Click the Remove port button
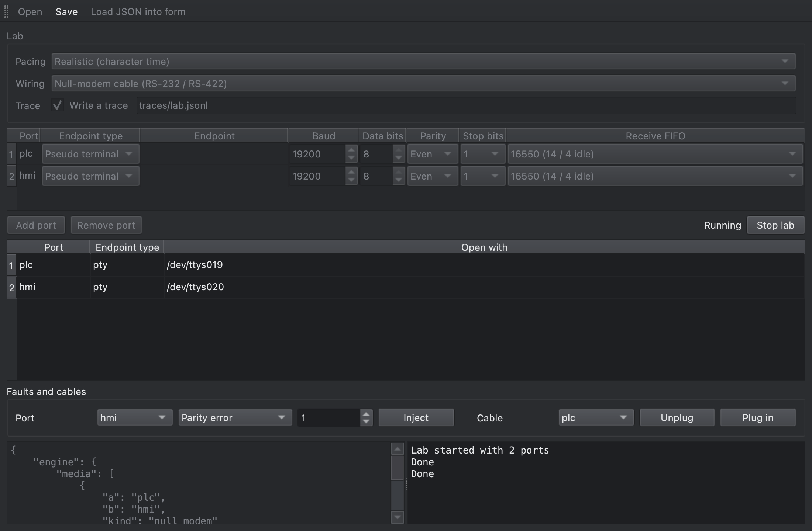812x531 pixels. tap(106, 225)
